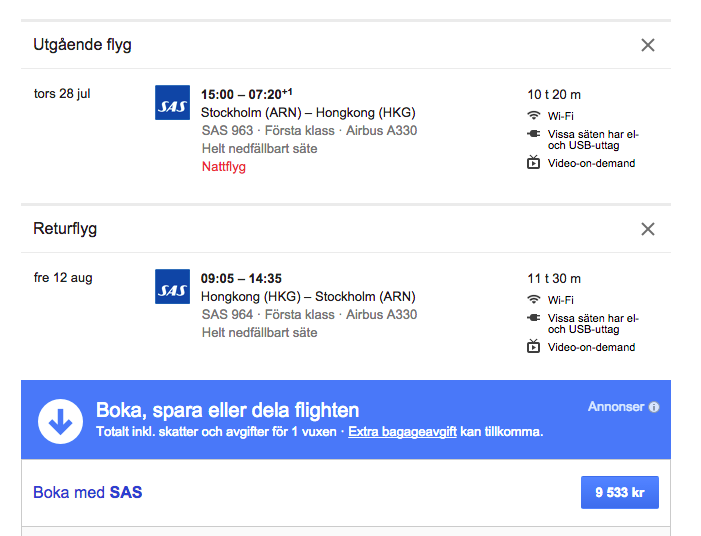Click the Wi-Fi icon for return flight

pos(533,300)
